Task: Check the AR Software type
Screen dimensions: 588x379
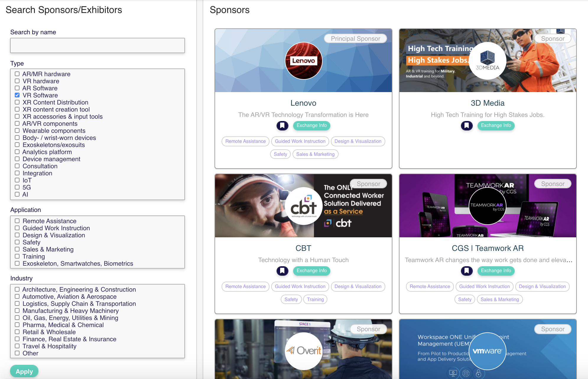Action: [x=17, y=88]
